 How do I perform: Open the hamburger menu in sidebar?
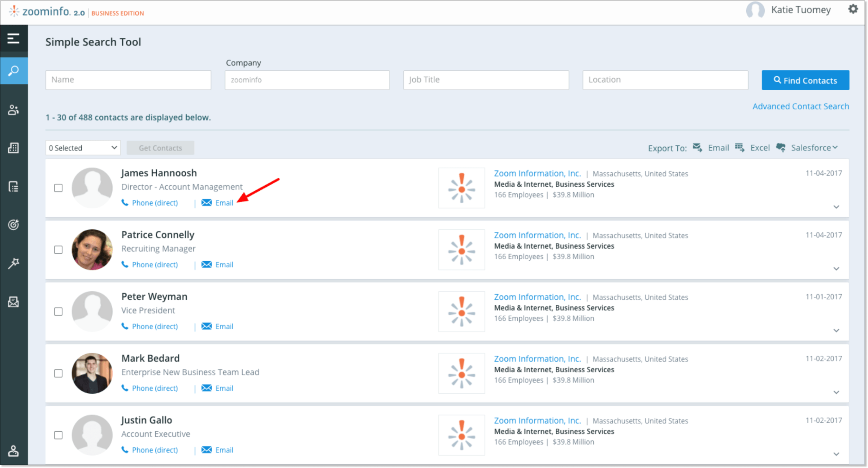click(x=13, y=38)
